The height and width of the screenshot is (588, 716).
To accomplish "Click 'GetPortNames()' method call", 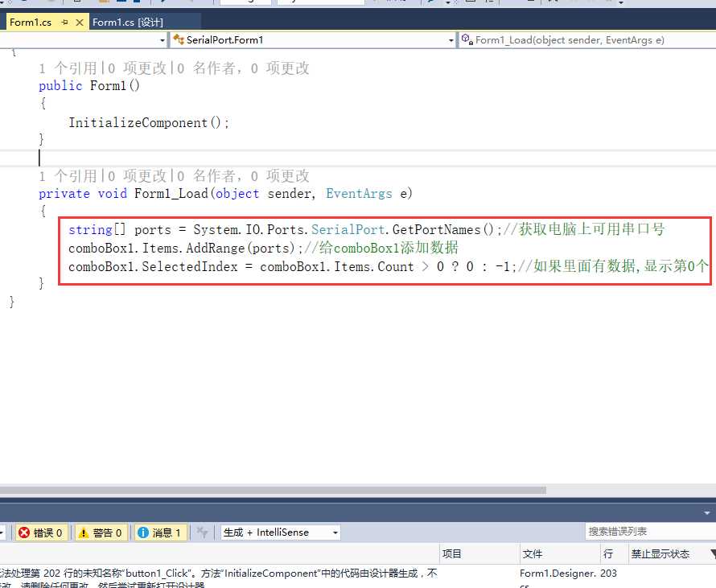I will pyautogui.click(x=443, y=229).
